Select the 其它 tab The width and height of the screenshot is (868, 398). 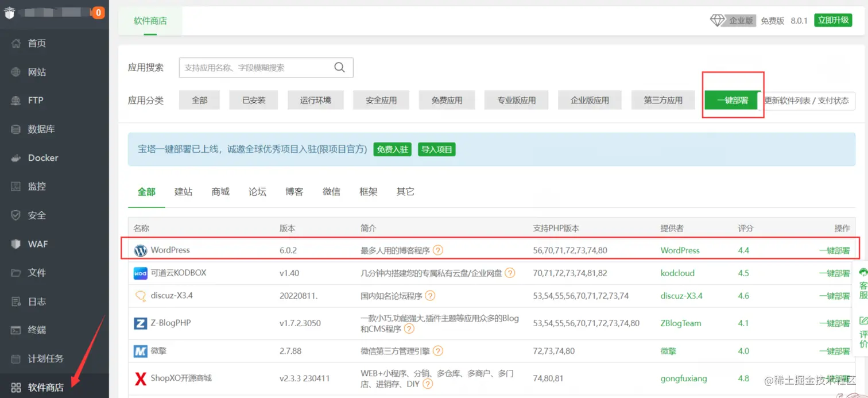(405, 192)
